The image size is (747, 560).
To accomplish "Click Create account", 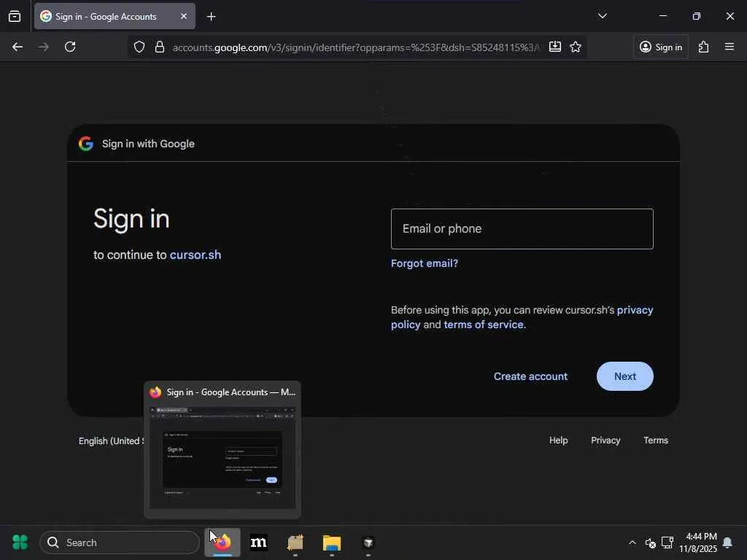I will pyautogui.click(x=530, y=376).
